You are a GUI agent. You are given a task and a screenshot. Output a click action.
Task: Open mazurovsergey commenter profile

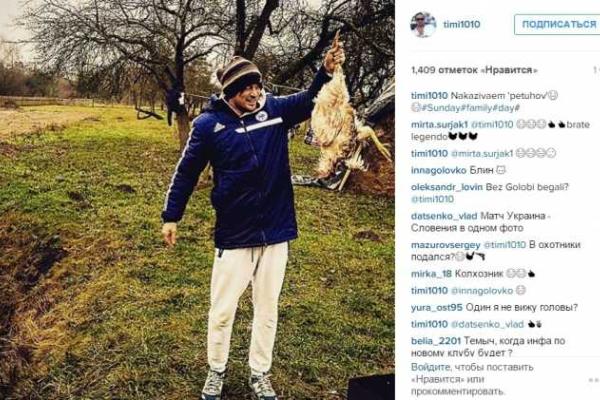[445, 245]
